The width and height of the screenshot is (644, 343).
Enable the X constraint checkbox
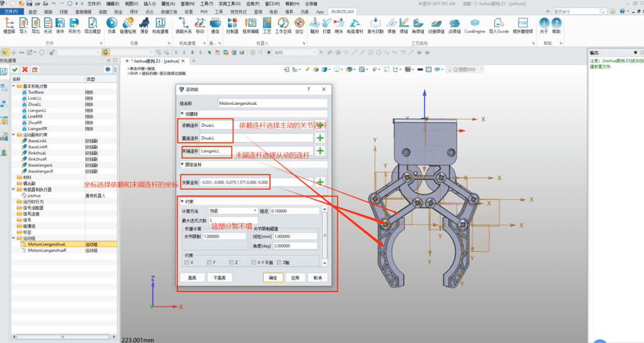point(186,262)
